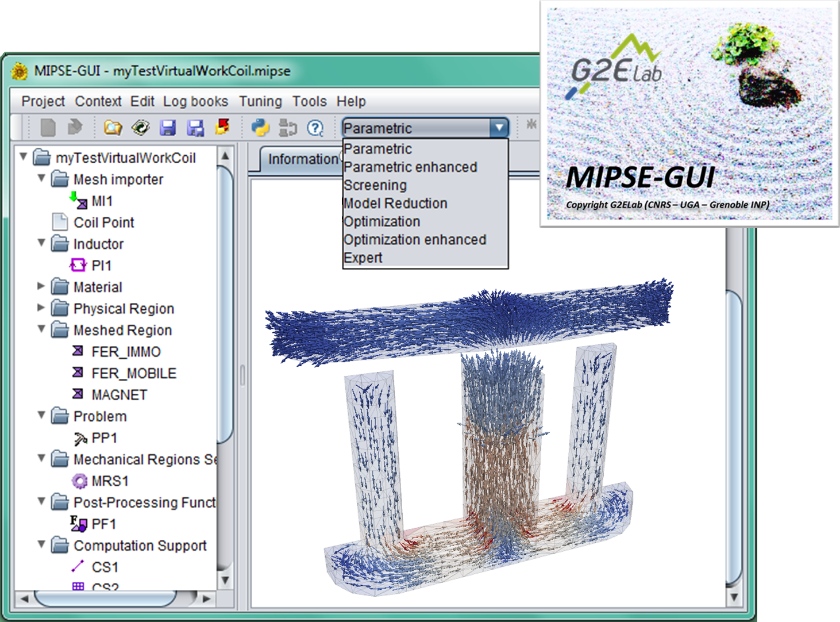The height and width of the screenshot is (622, 840).
Task: Click the MRS1 gear icon
Action: [79, 481]
